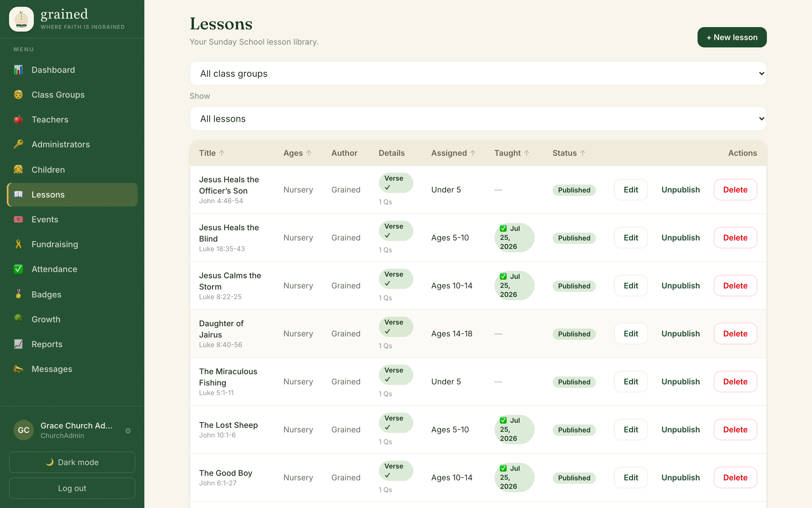Click the grained logo icon
The height and width of the screenshot is (508, 812).
click(x=21, y=19)
